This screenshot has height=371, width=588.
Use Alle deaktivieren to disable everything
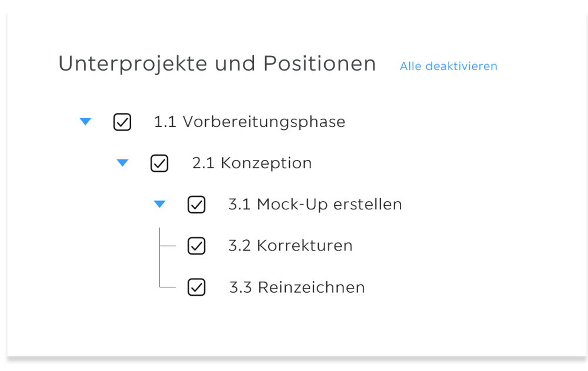[x=449, y=66]
